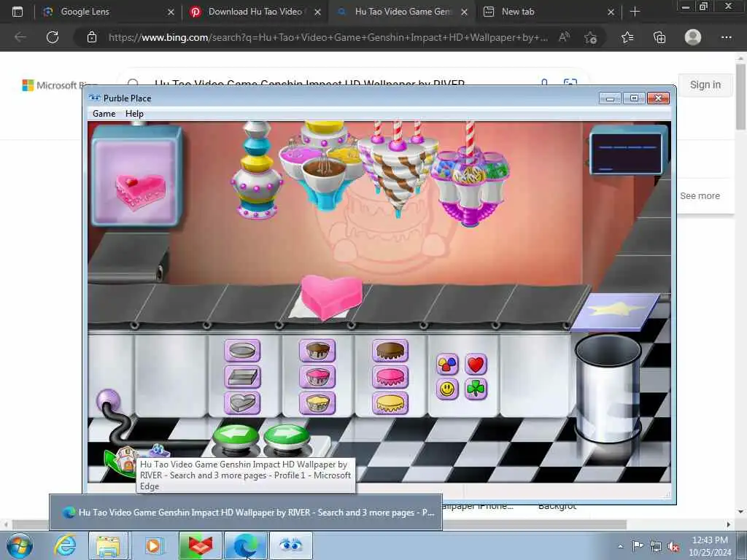Image resolution: width=747 pixels, height=560 pixels.
Task: Add the red heart decoration
Action: click(476, 365)
